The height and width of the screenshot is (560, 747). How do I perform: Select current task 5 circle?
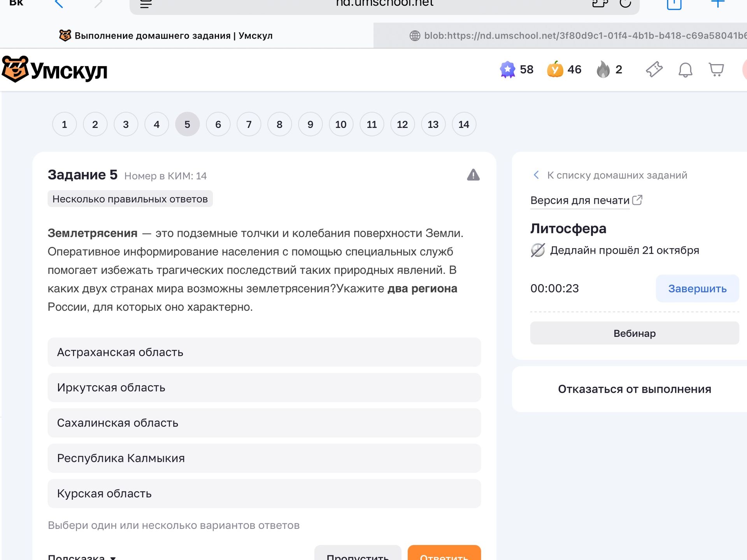click(x=187, y=124)
